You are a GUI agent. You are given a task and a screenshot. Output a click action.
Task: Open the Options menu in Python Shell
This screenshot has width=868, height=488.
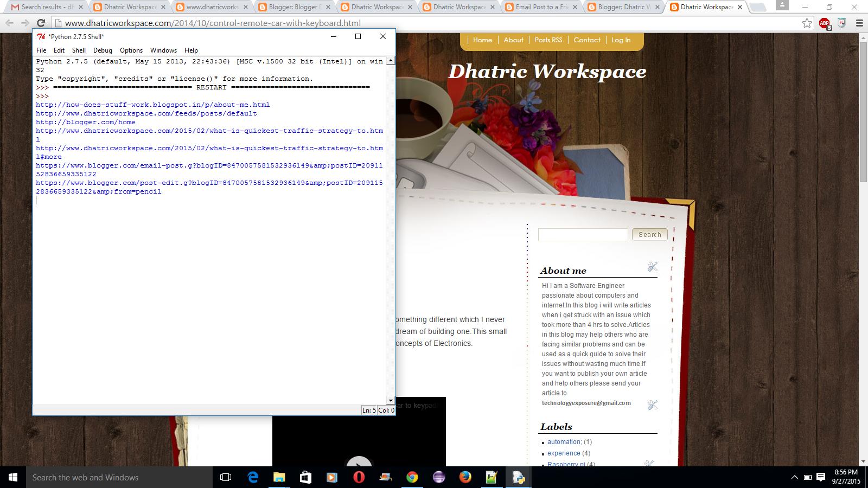131,50
